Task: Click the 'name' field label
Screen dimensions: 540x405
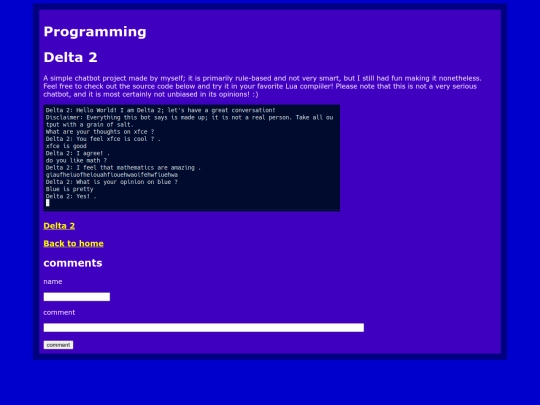Action: click(x=53, y=282)
